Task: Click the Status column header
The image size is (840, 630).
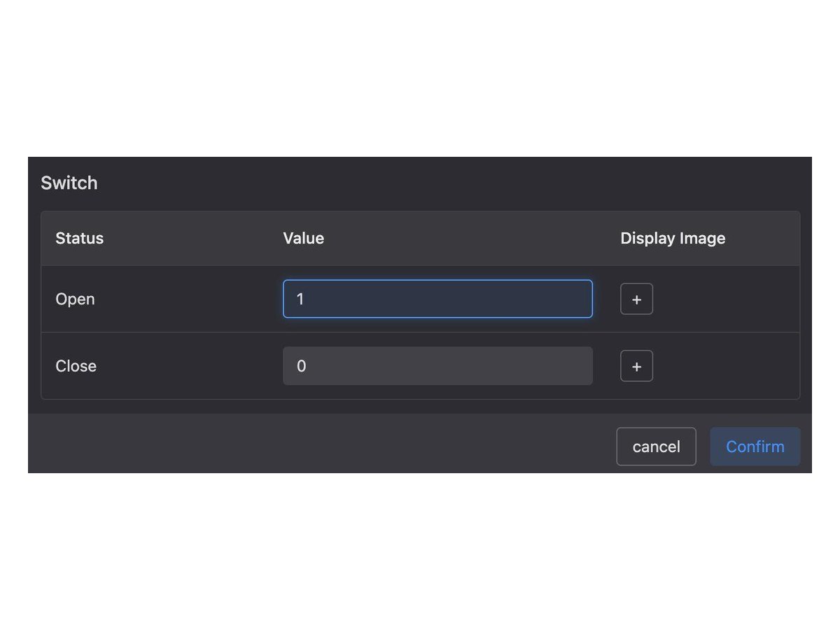Action: [80, 238]
